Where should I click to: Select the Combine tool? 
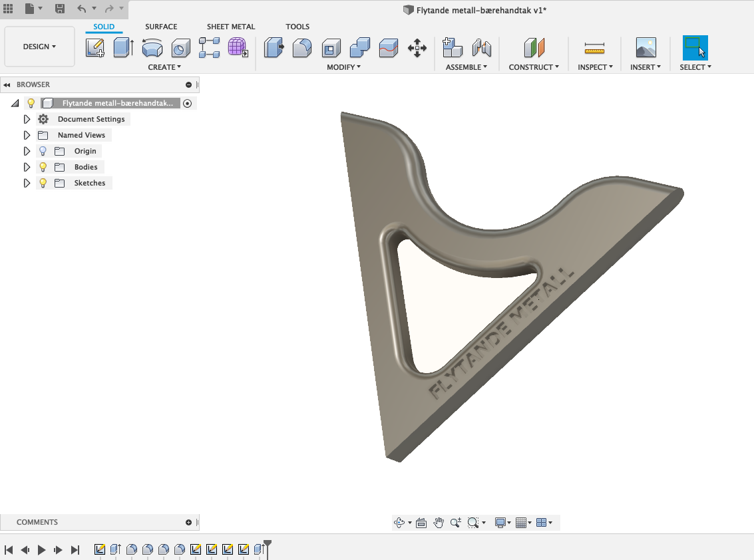(359, 48)
